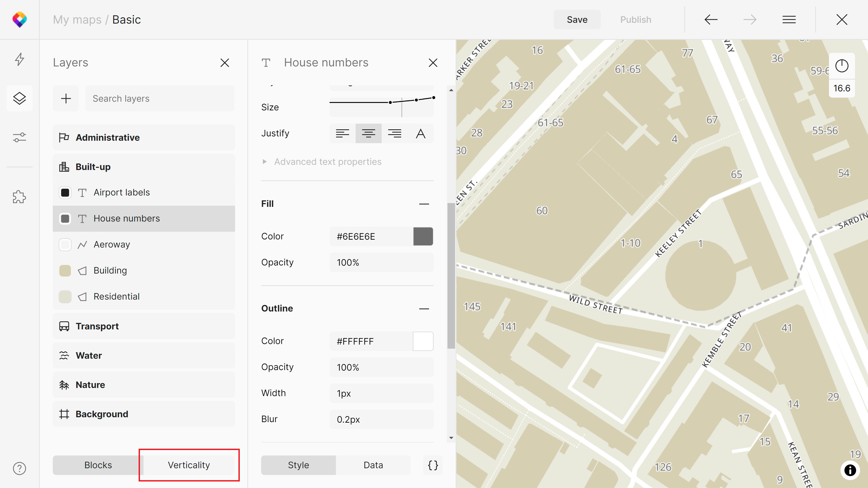The height and width of the screenshot is (488, 868).
Task: Open the Fill color gray swatch
Action: coord(423,236)
